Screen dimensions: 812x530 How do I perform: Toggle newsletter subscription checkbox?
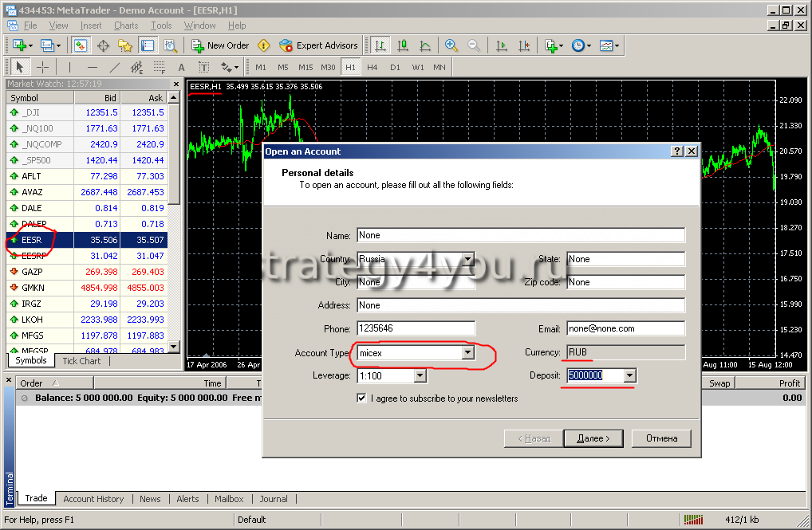361,398
